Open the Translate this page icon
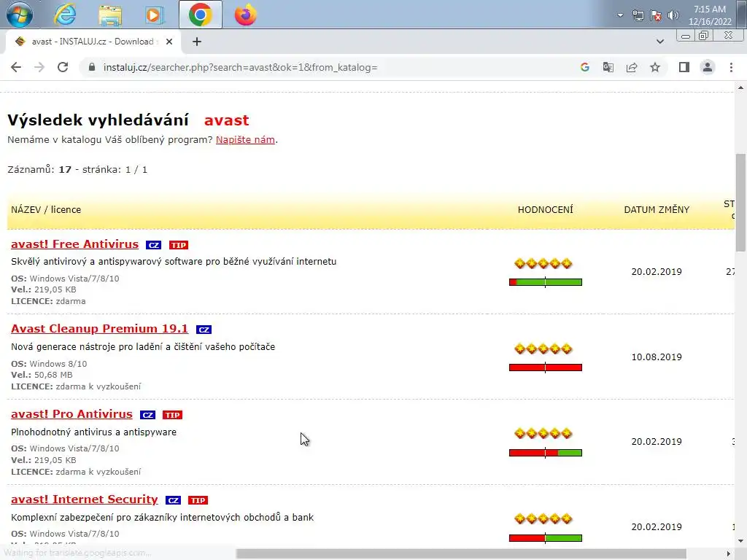 [608, 67]
